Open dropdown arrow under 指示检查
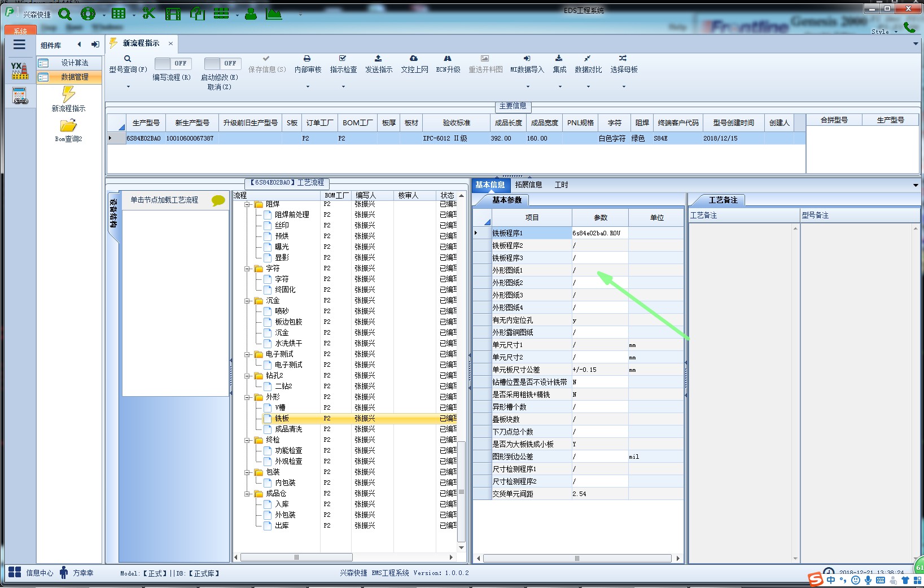 click(x=343, y=87)
